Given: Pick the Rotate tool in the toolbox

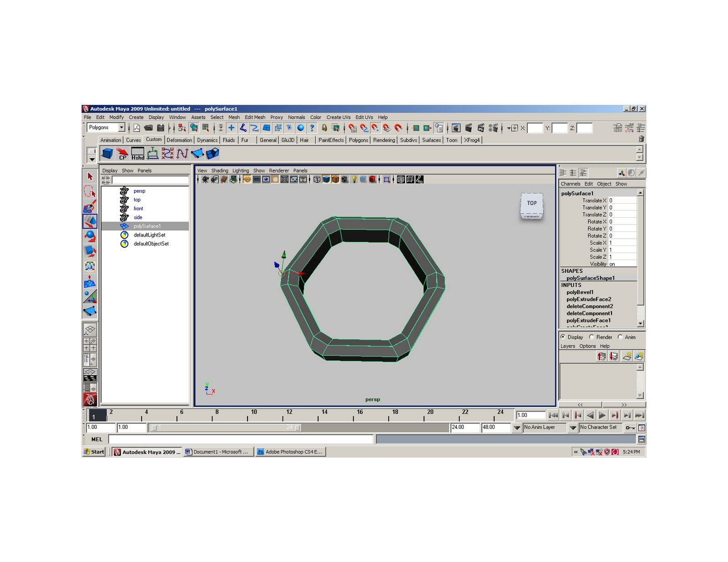Looking at the screenshot, I should pos(90,236).
